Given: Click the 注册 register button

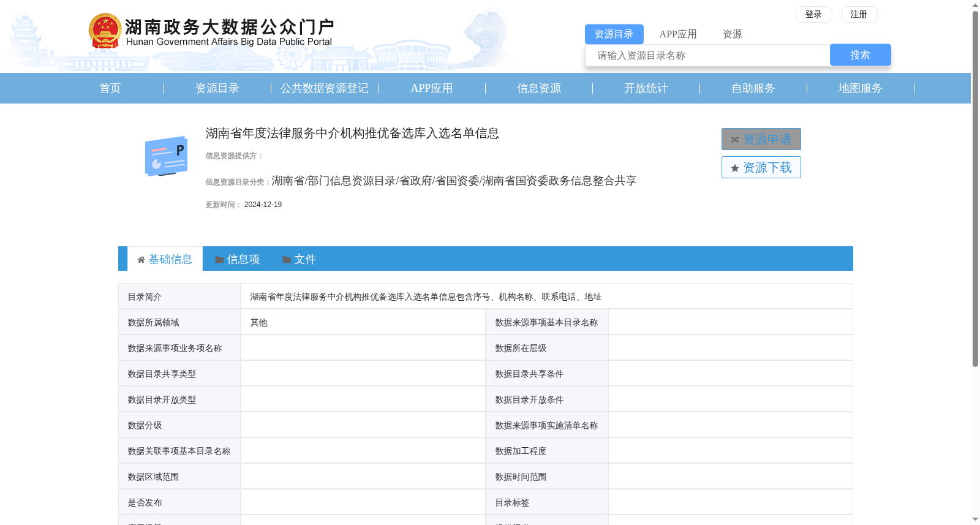Looking at the screenshot, I should pyautogui.click(x=859, y=14).
